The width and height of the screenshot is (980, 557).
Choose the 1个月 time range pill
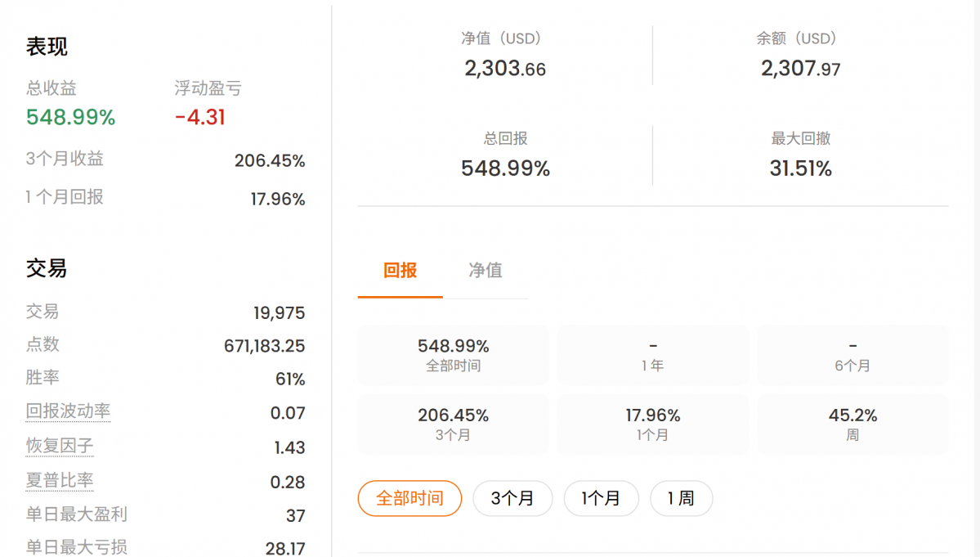(602, 498)
